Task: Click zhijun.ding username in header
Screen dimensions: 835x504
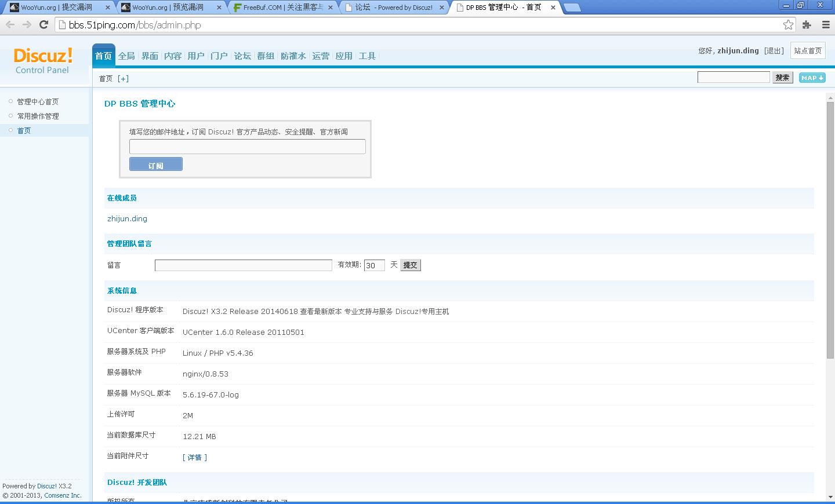Action: tap(738, 50)
